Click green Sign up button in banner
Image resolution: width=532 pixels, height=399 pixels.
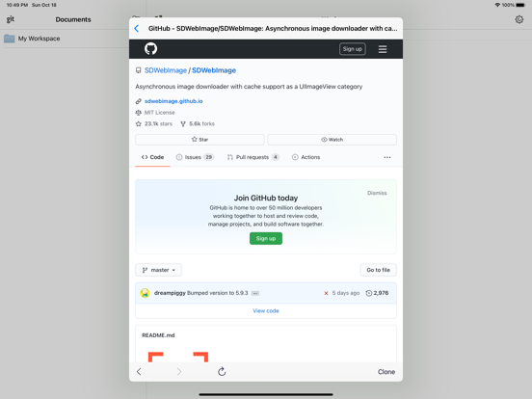[266, 238]
